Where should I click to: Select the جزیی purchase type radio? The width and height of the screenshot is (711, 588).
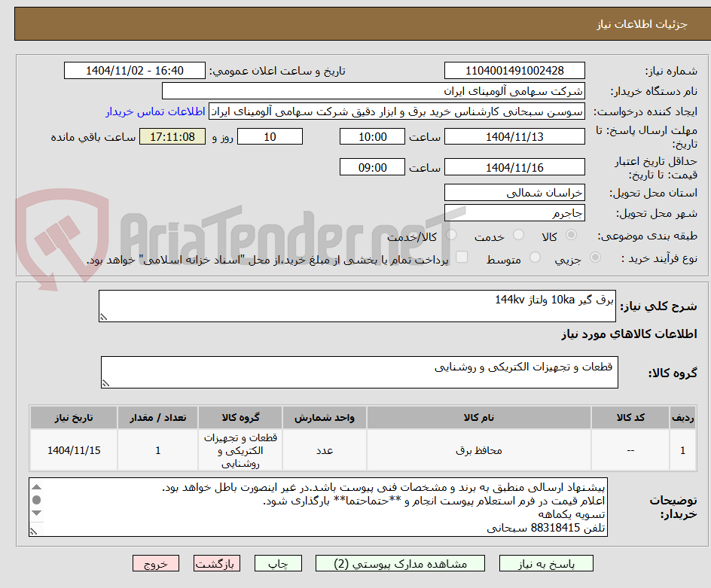pos(595,257)
